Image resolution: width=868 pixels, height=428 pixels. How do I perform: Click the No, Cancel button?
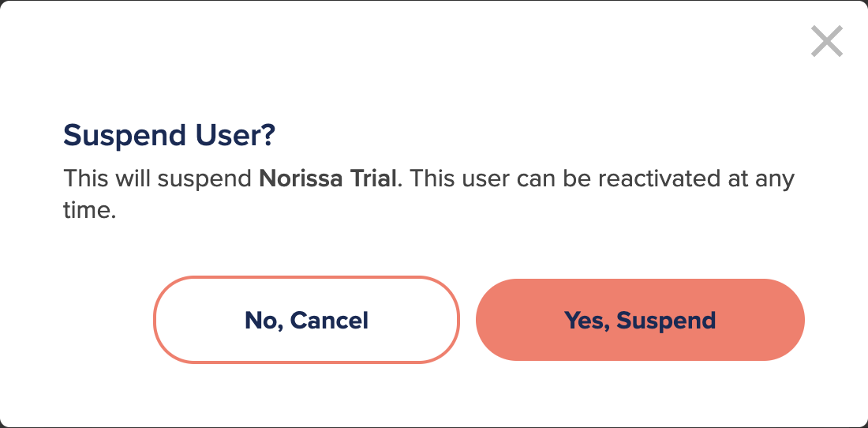tap(306, 320)
